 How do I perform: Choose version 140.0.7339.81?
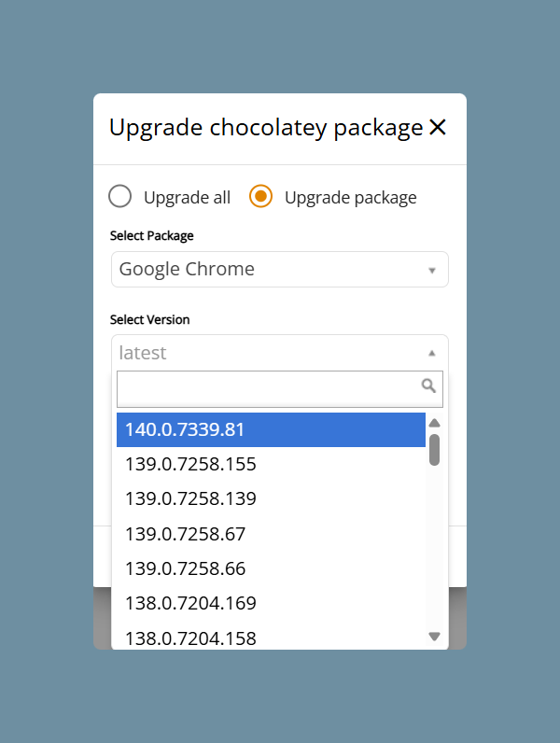pos(271,429)
